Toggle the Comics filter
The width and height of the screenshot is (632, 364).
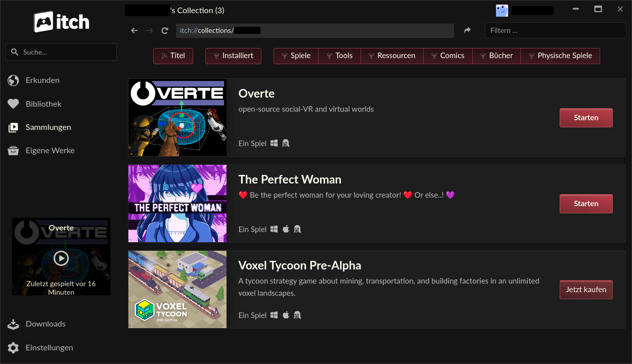pyautogui.click(x=447, y=56)
